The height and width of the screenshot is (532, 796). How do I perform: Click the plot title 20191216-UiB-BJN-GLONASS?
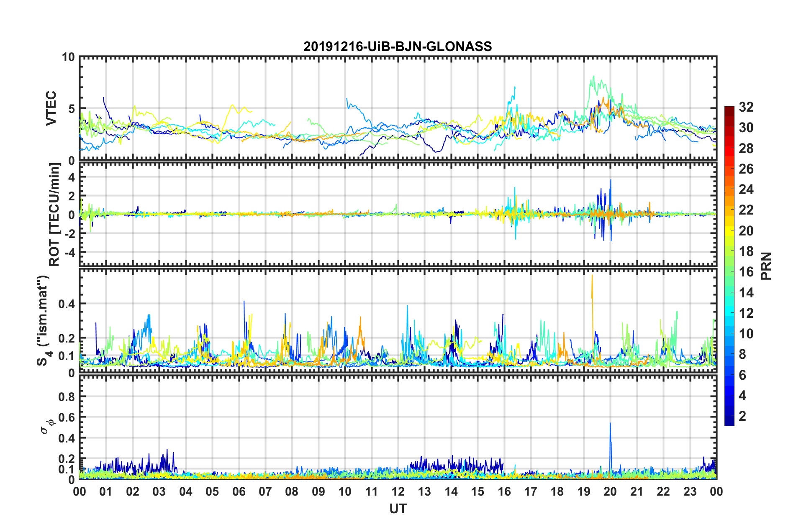point(398,46)
